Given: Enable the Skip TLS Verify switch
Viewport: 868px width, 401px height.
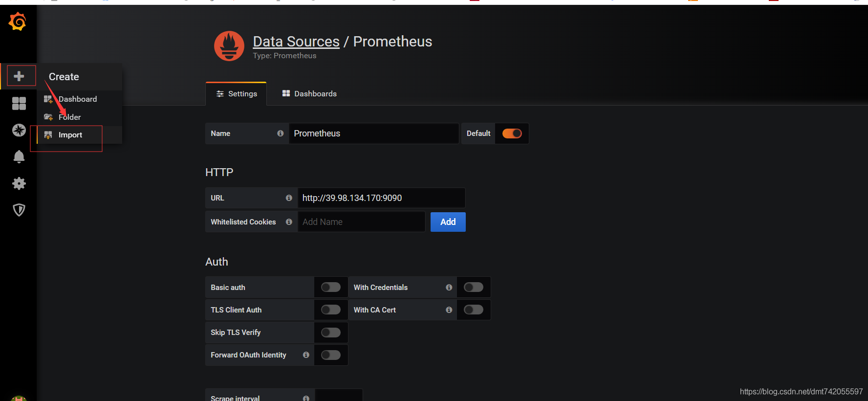Looking at the screenshot, I should (331, 333).
